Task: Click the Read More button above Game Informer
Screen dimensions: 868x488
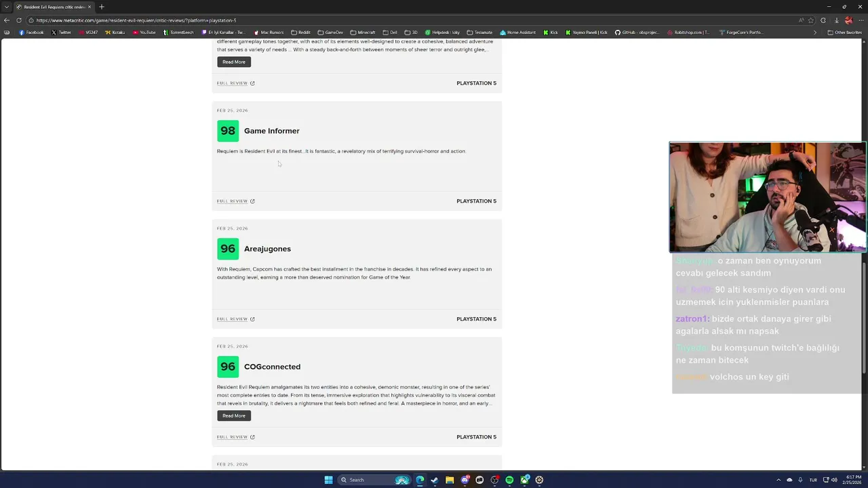Action: coord(234,62)
